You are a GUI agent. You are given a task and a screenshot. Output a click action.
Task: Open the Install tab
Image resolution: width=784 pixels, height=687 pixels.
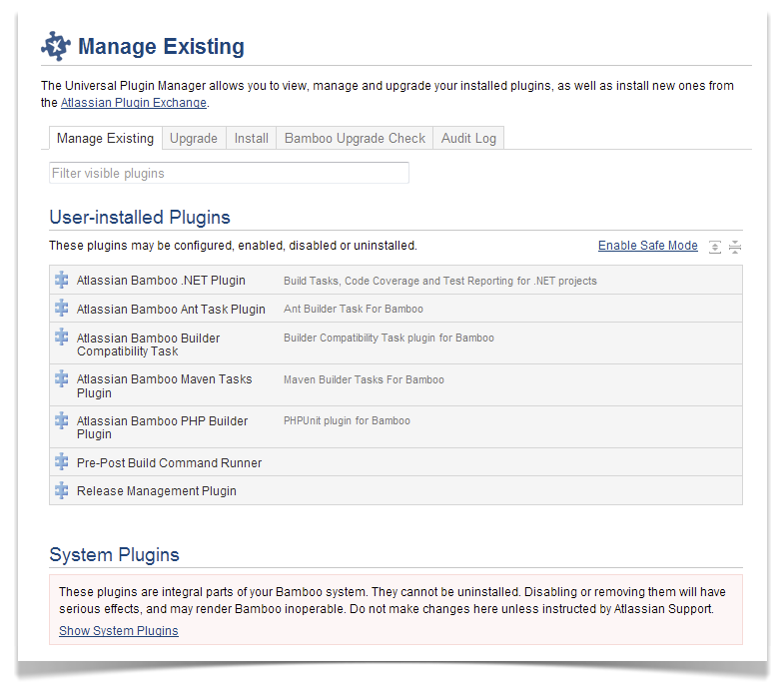point(251,138)
